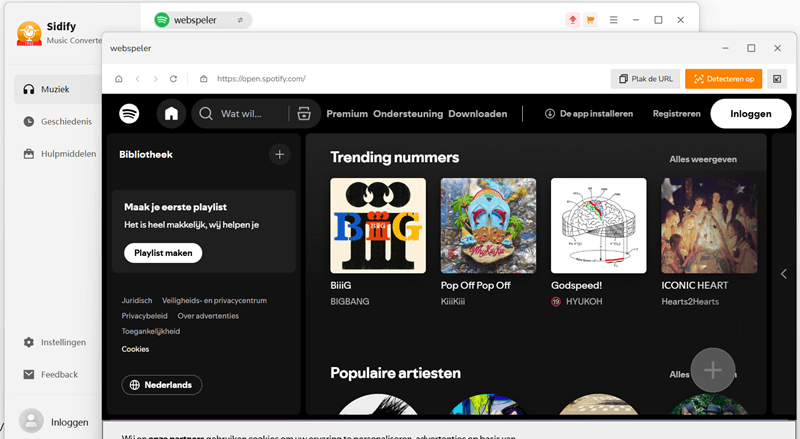This screenshot has height=439, width=800.
Task: Click the Plak de URL button
Action: pyautogui.click(x=645, y=79)
